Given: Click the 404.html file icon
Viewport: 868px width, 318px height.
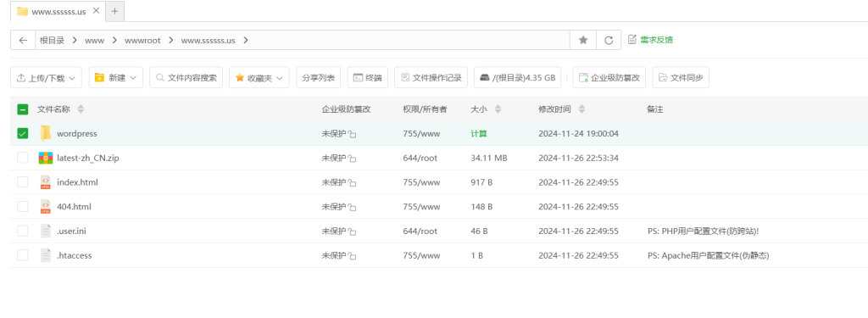Looking at the screenshot, I should (x=46, y=207).
